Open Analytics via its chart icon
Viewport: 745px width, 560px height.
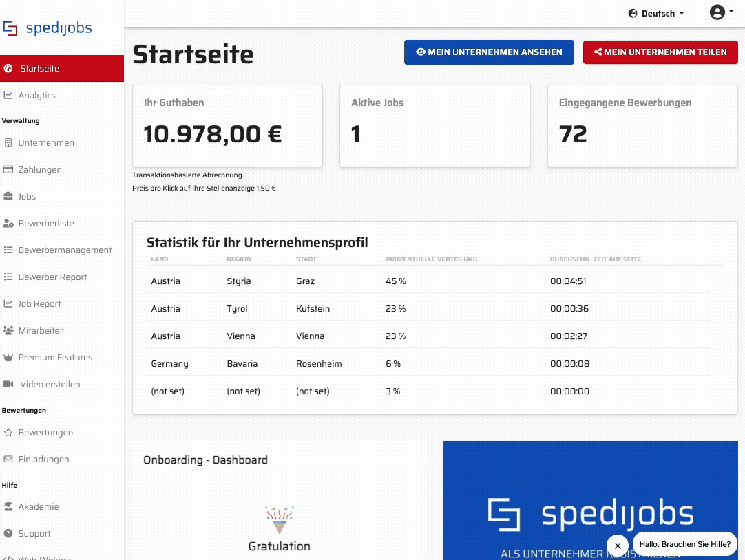coord(8,96)
